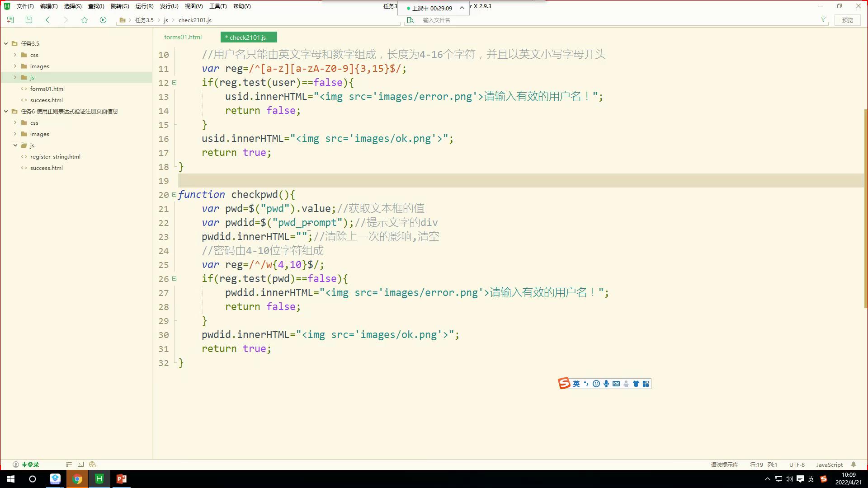The height and width of the screenshot is (488, 868).
Task: Click the editor vertical scrollbar
Action: (865, 208)
